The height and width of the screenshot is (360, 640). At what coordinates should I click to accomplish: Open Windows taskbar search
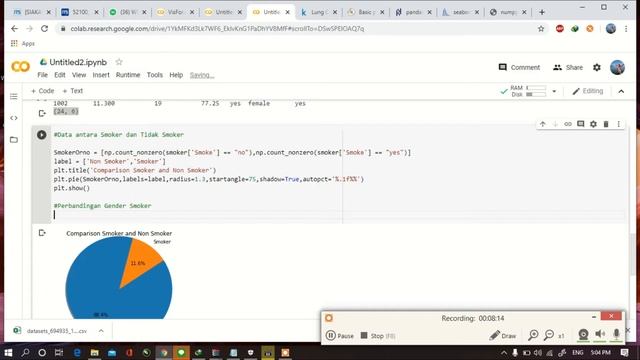pos(25,353)
